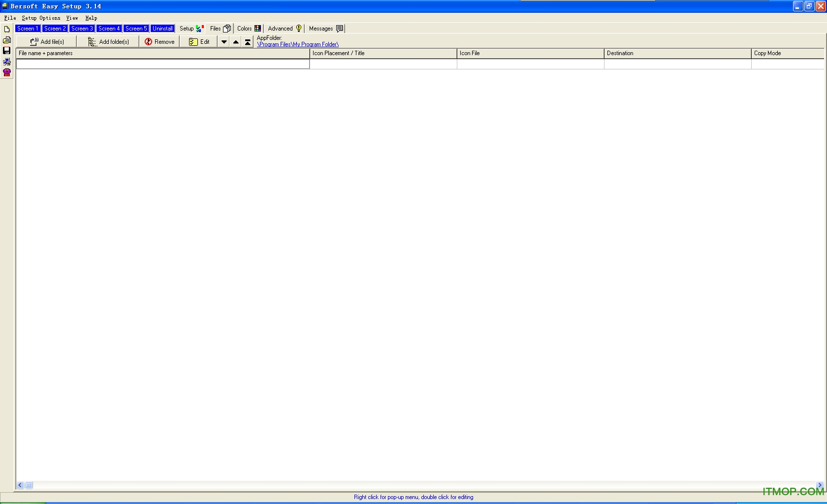The width and height of the screenshot is (827, 504).
Task: Click the Remove button
Action: (x=159, y=42)
